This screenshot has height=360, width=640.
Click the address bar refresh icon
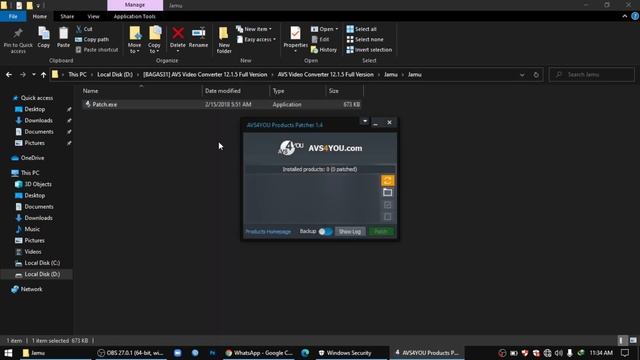pyautogui.click(x=536, y=75)
